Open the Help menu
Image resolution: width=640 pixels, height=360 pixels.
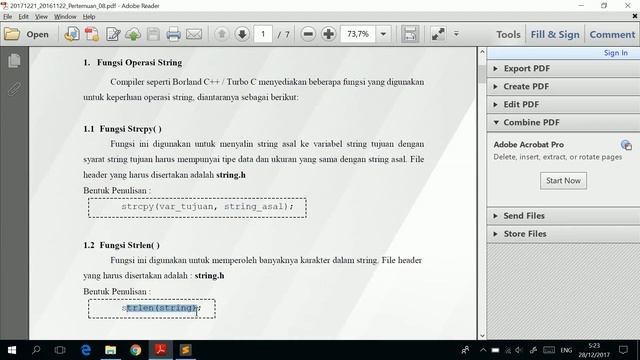(x=89, y=17)
